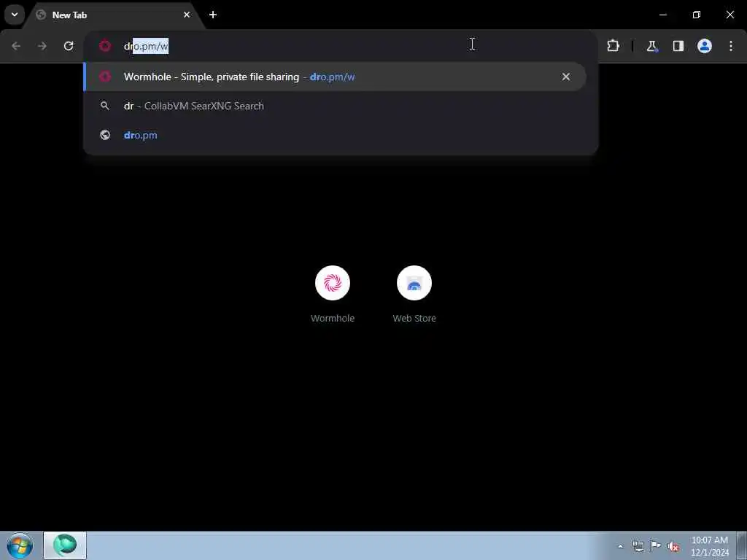Open the network tray icon
This screenshot has height=560, width=747.
(638, 547)
